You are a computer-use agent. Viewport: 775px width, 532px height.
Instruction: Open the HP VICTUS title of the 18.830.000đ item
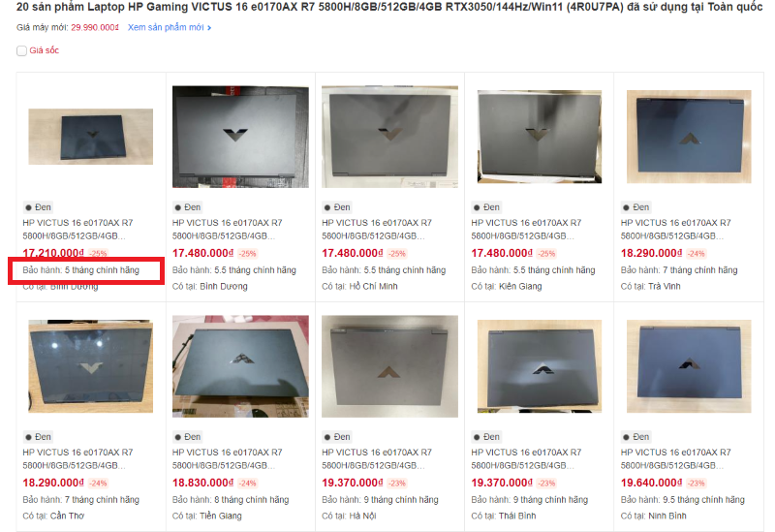(228, 458)
